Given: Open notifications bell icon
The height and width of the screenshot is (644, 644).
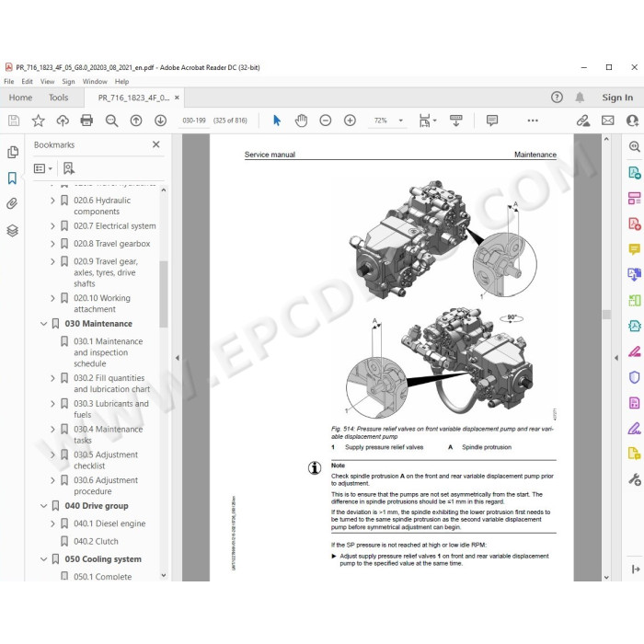Looking at the screenshot, I should point(580,98).
